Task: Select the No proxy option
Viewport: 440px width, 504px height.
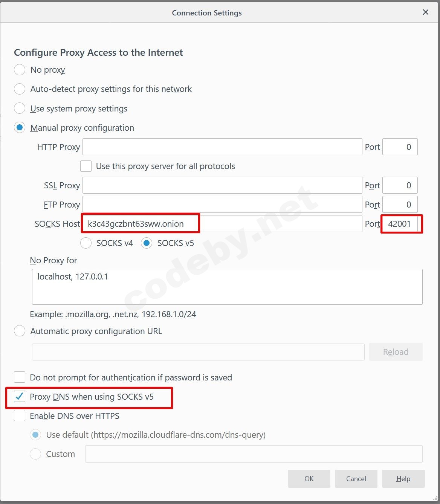Action: click(20, 70)
